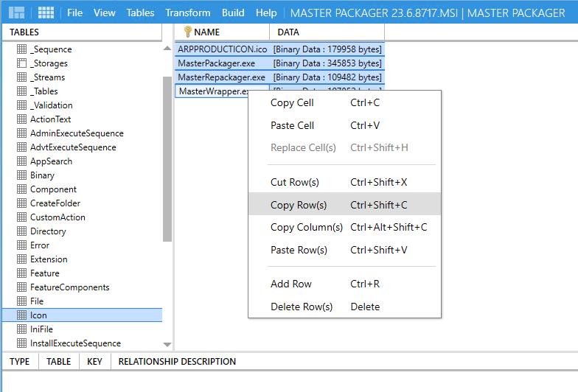The image size is (578, 392).
Task: Open the Help menu
Action: coord(266,13)
